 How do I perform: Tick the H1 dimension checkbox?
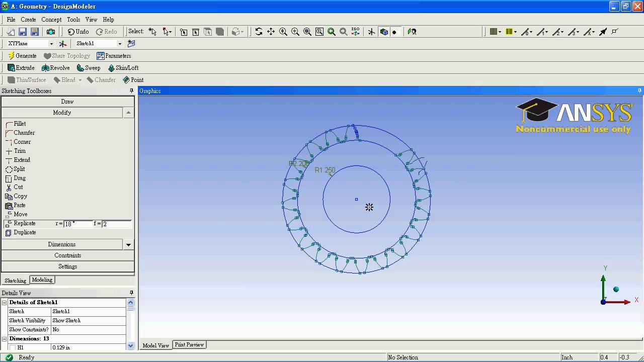click(x=13, y=347)
